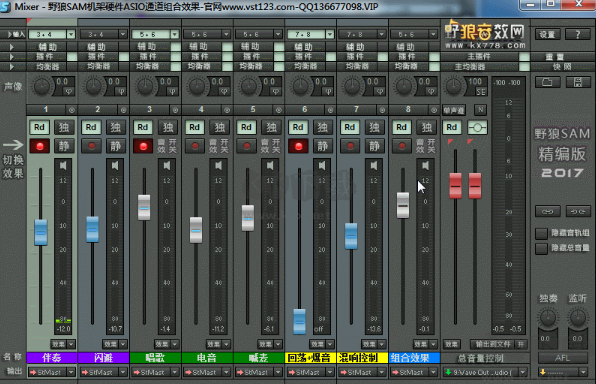
Task: Arm the record button on channel 1 伴奏
Action: click(40, 146)
